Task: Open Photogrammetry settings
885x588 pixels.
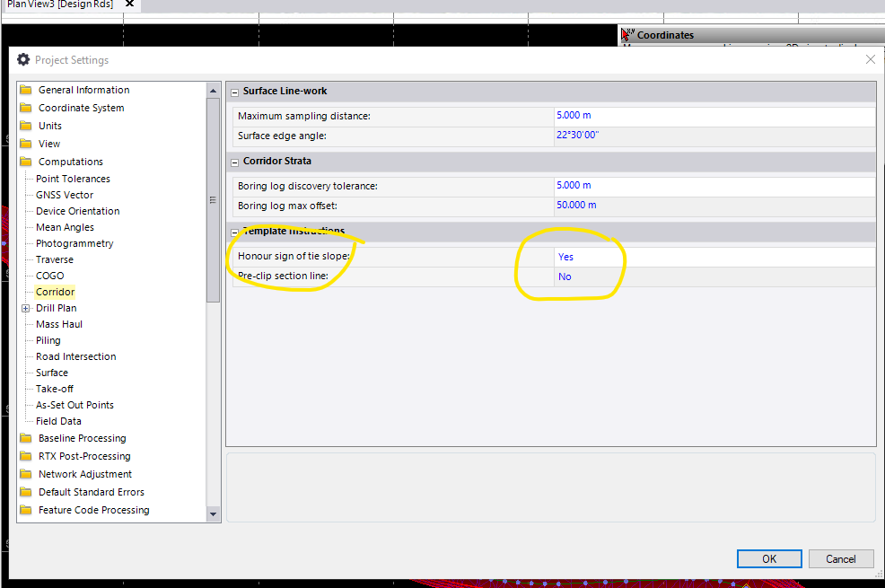Action: 74,243
